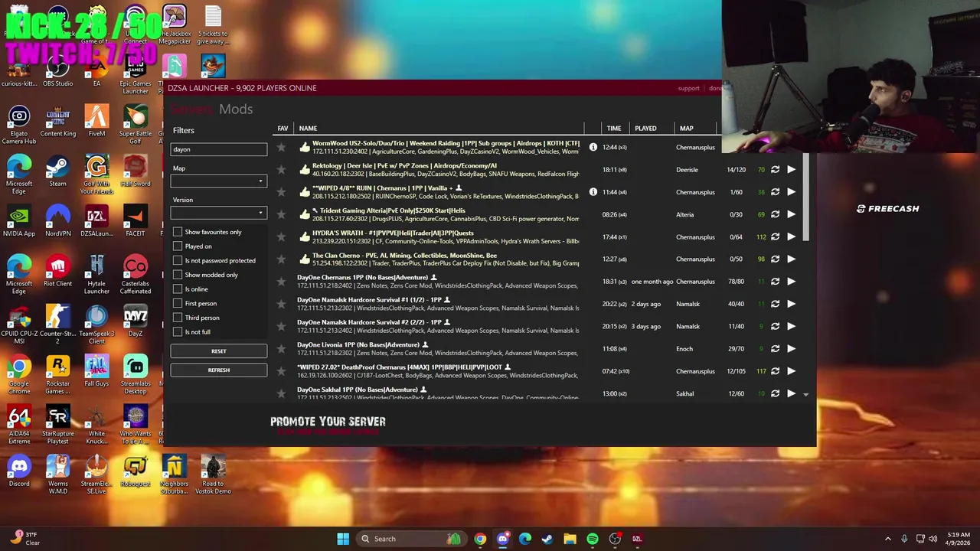Open TeamSpeak 3 Client shortcut
This screenshot has height=551, width=980.
click(x=96, y=325)
